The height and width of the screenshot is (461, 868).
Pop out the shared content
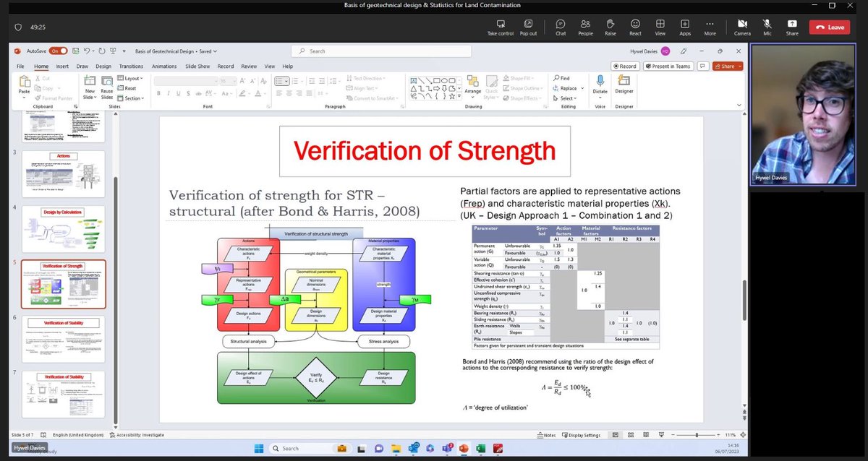[528, 27]
